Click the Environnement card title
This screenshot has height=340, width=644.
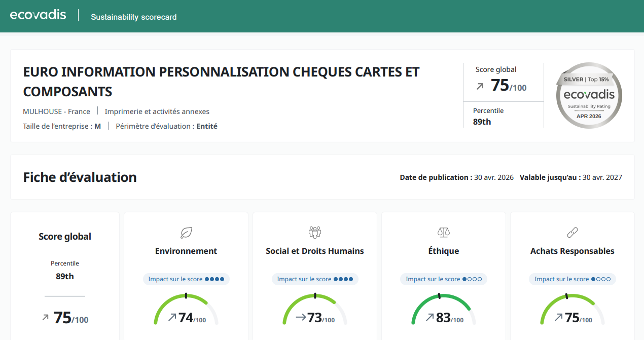(x=186, y=251)
